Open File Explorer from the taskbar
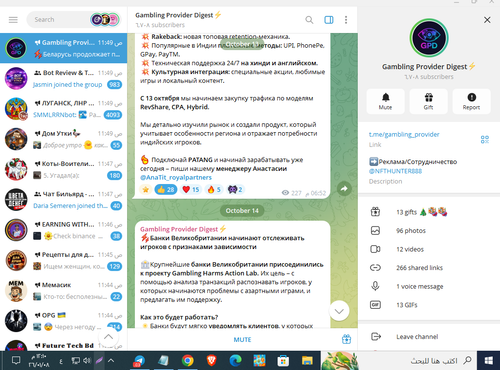This screenshot has height=370, width=500. tap(307, 361)
